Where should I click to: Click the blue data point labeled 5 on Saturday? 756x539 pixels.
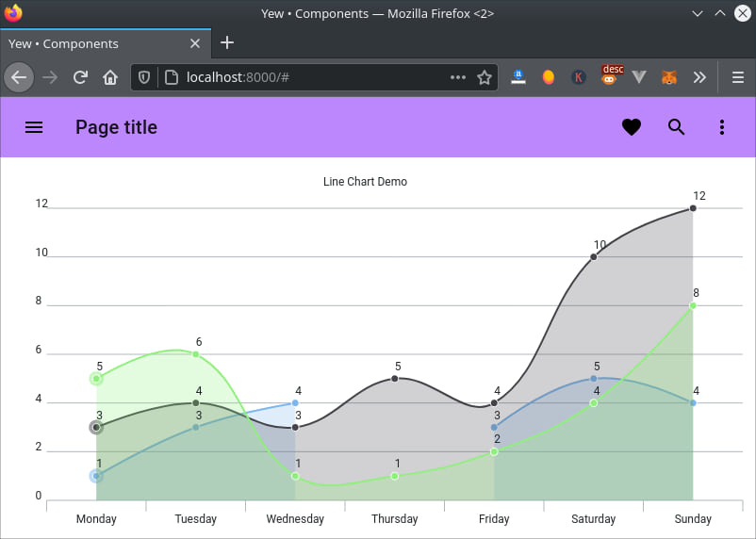594,379
